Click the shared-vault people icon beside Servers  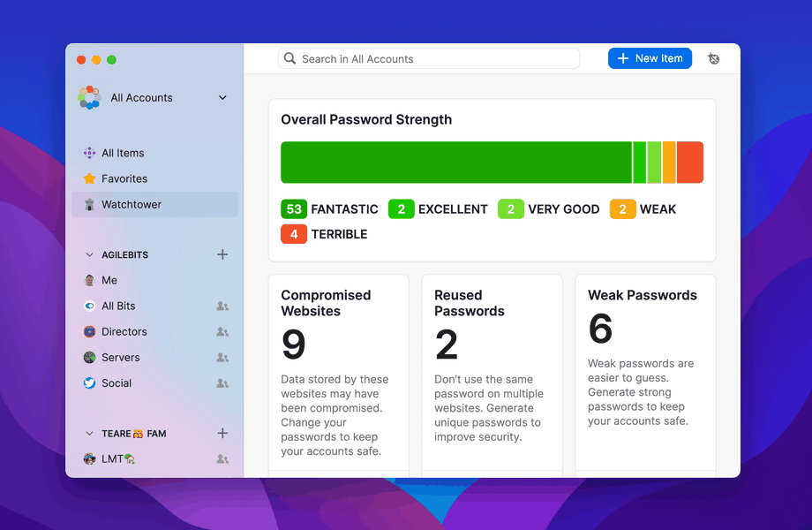(x=222, y=357)
